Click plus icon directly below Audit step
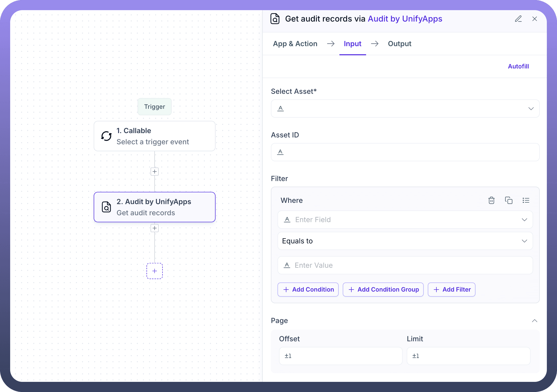The image size is (557, 392). pyautogui.click(x=155, y=228)
